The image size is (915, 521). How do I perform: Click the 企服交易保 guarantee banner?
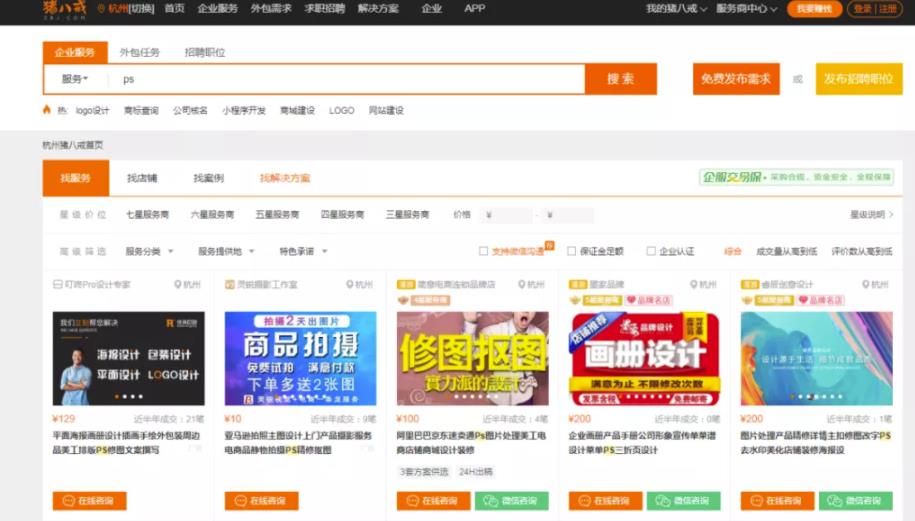(x=796, y=177)
